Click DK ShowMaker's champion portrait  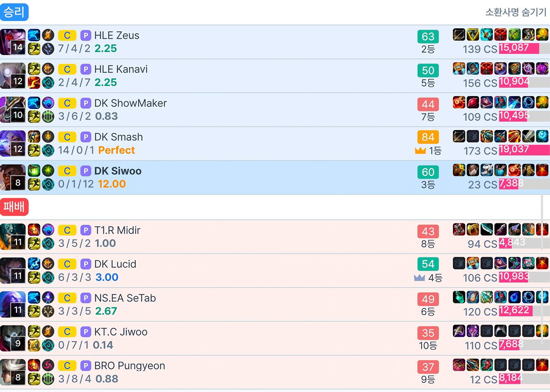point(13,109)
